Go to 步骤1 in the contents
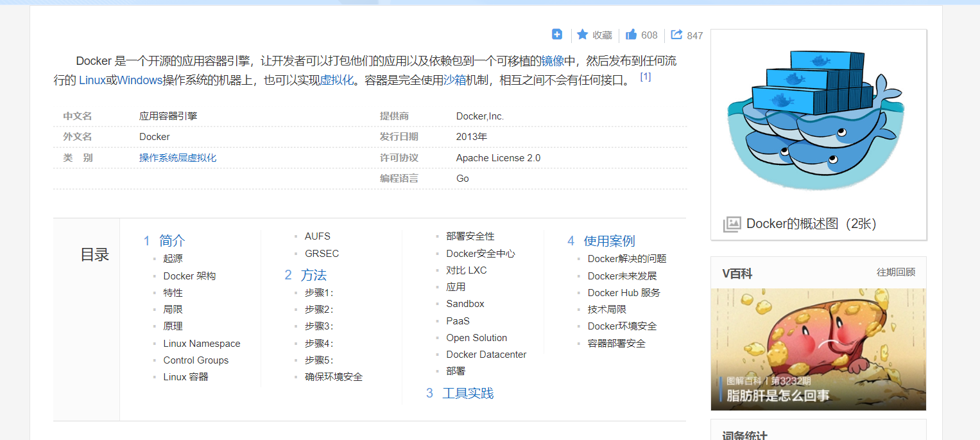980x440 pixels. pyautogui.click(x=319, y=293)
